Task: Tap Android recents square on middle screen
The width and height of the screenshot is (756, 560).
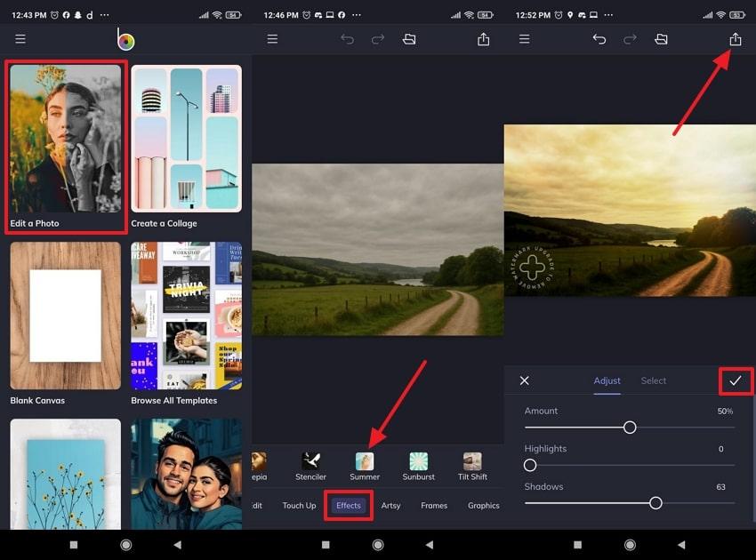Action: (x=326, y=545)
